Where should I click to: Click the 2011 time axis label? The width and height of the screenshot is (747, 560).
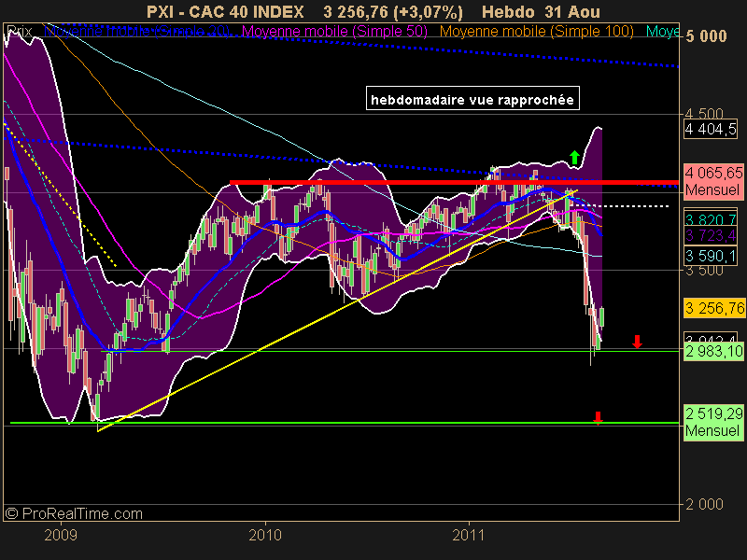[469, 535]
